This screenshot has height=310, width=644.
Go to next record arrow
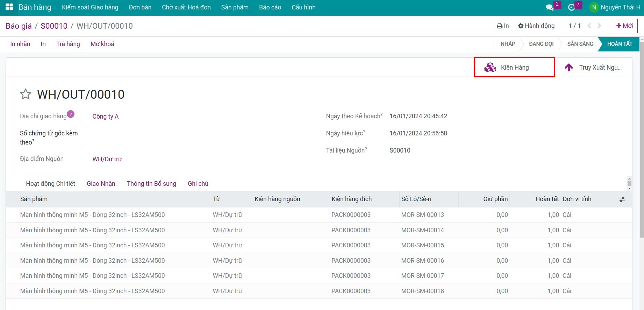599,26
